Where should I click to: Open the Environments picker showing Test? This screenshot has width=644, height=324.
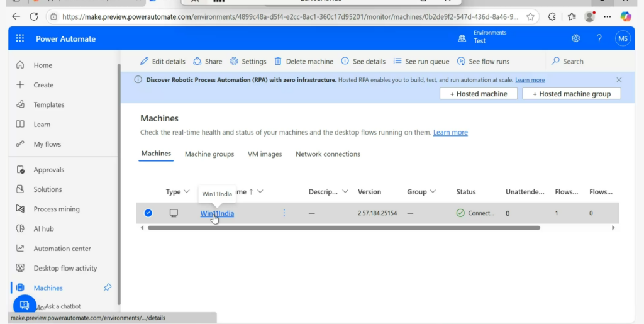tap(482, 37)
